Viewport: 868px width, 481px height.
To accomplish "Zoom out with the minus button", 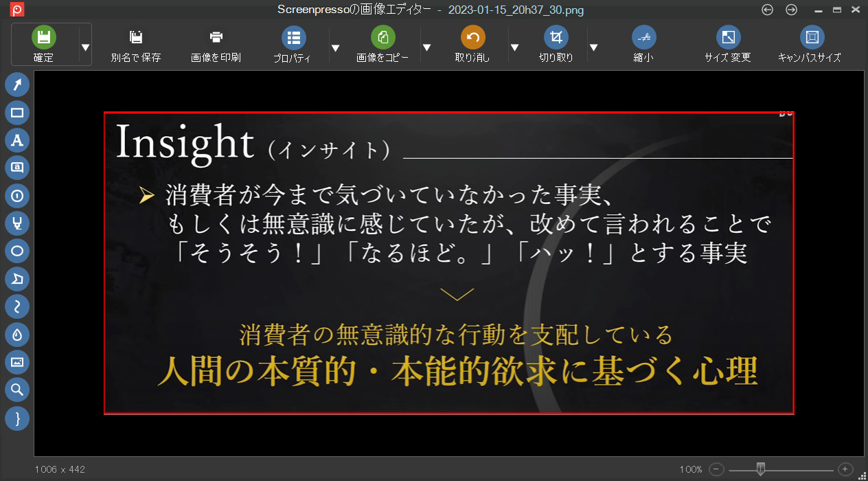I will click(717, 469).
